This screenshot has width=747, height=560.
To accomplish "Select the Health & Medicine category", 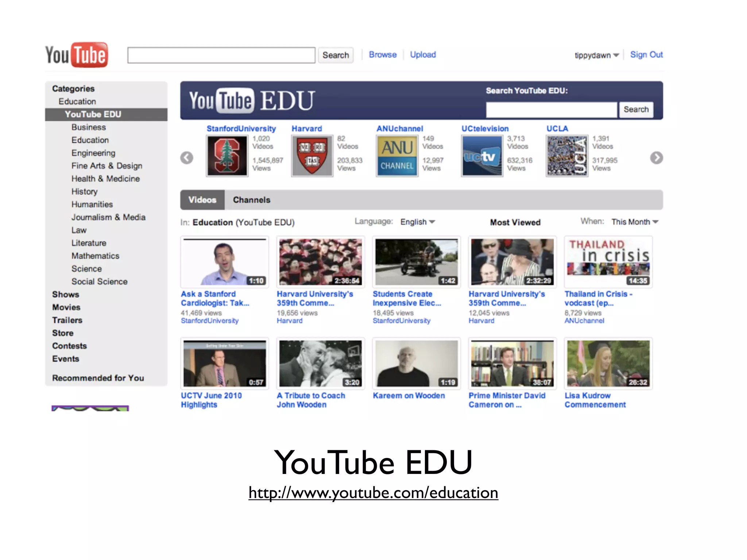I will pyautogui.click(x=106, y=179).
